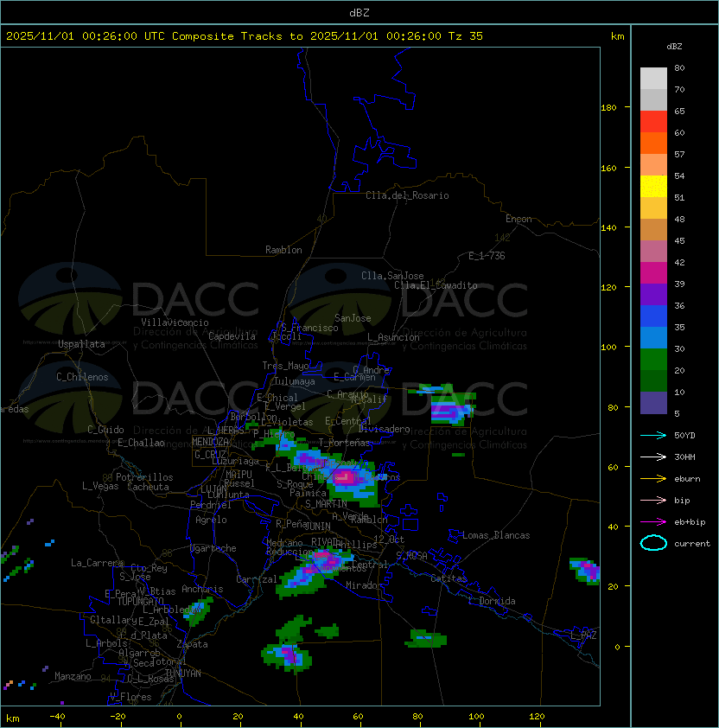719x728 pixels.
Task: Select the Catitas label
Action: pos(449,578)
